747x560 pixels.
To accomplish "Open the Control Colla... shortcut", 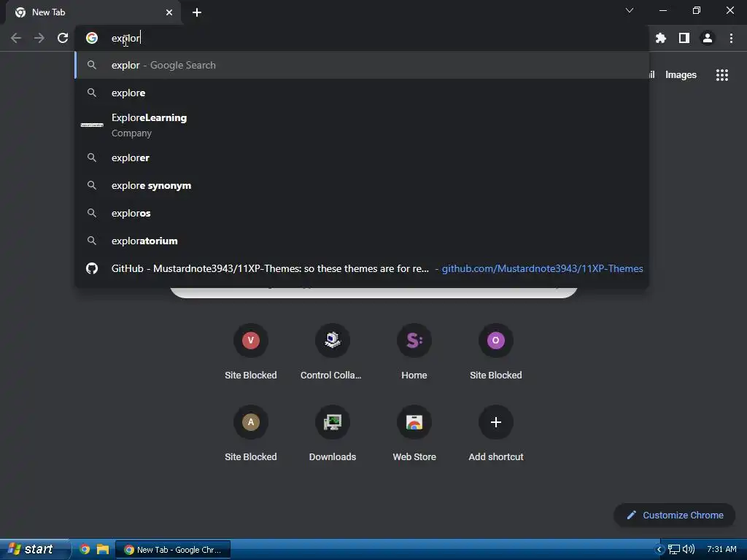I will (x=332, y=351).
